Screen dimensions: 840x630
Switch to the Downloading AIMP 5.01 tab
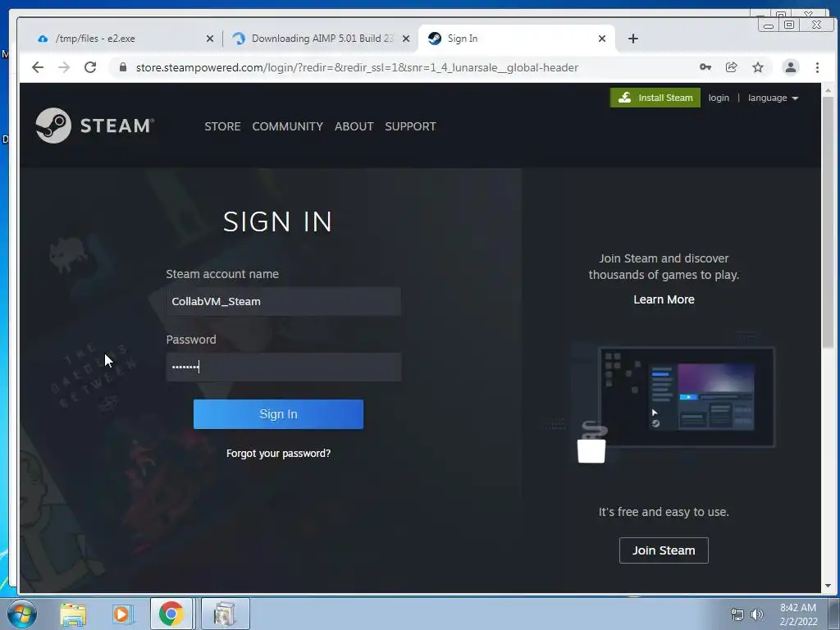322,39
